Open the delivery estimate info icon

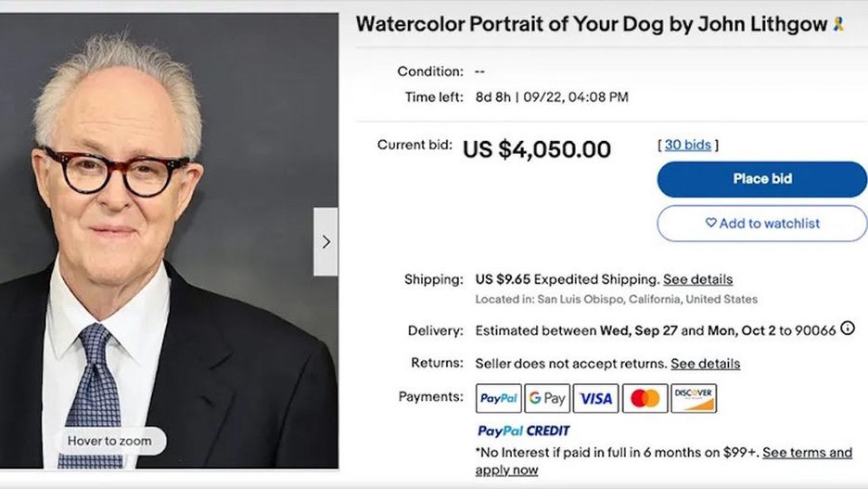(x=847, y=328)
